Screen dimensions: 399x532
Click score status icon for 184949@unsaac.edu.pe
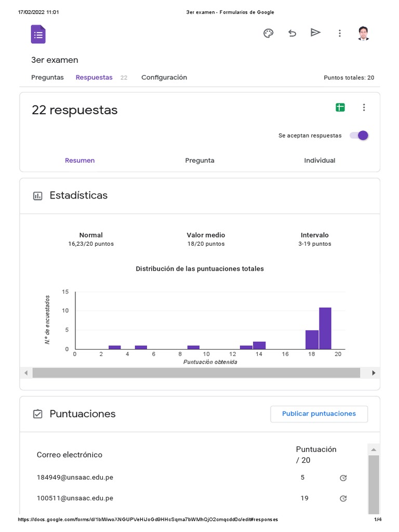(343, 478)
